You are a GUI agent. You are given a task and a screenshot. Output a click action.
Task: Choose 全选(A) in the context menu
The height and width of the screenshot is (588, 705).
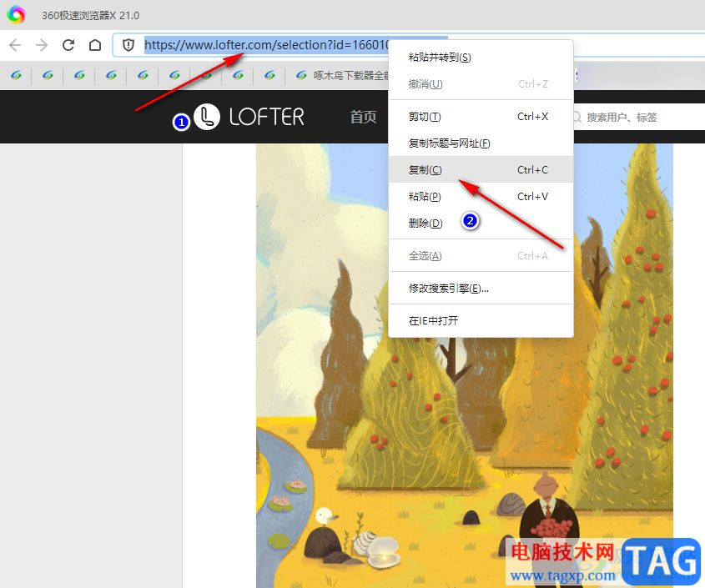point(481,256)
